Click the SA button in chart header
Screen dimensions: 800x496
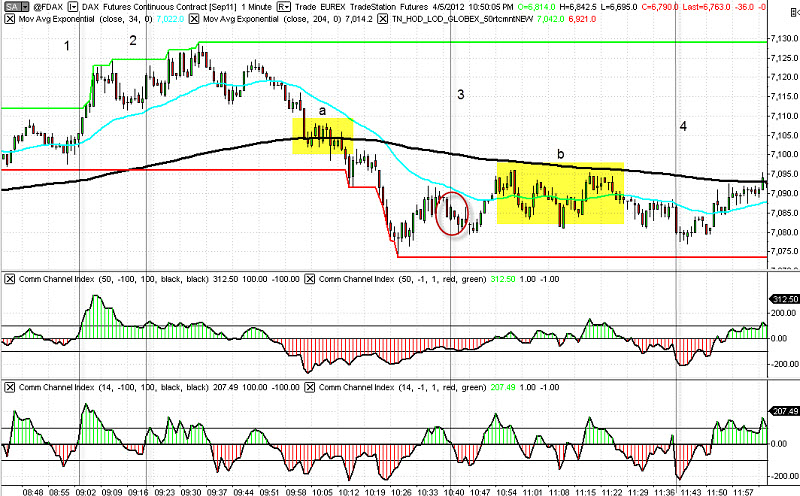[13, 7]
